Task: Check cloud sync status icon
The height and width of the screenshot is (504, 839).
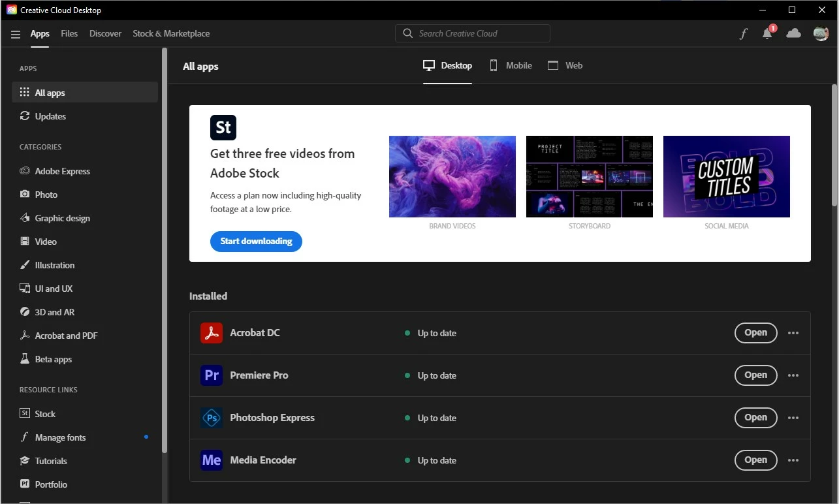Action: [793, 33]
